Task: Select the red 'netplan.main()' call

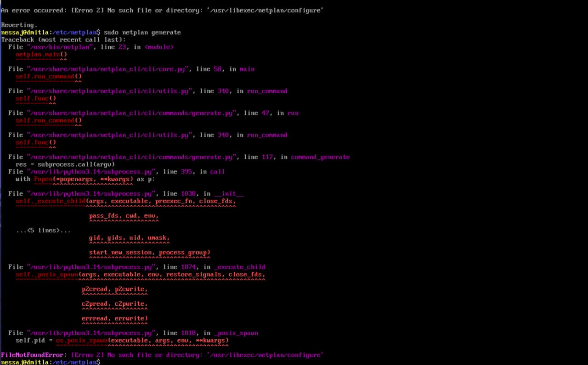Action: (41, 54)
